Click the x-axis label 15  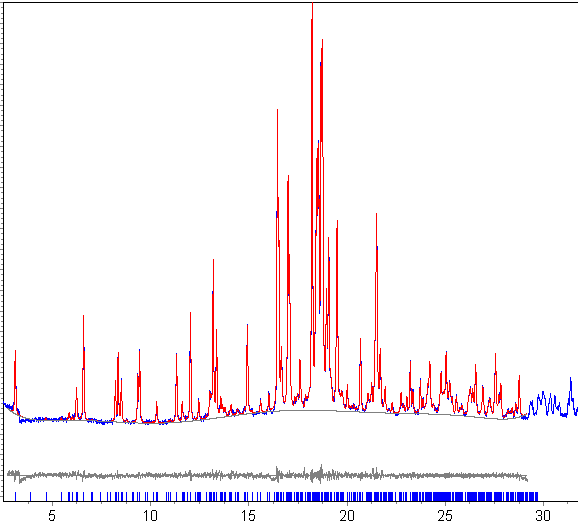coord(248,515)
